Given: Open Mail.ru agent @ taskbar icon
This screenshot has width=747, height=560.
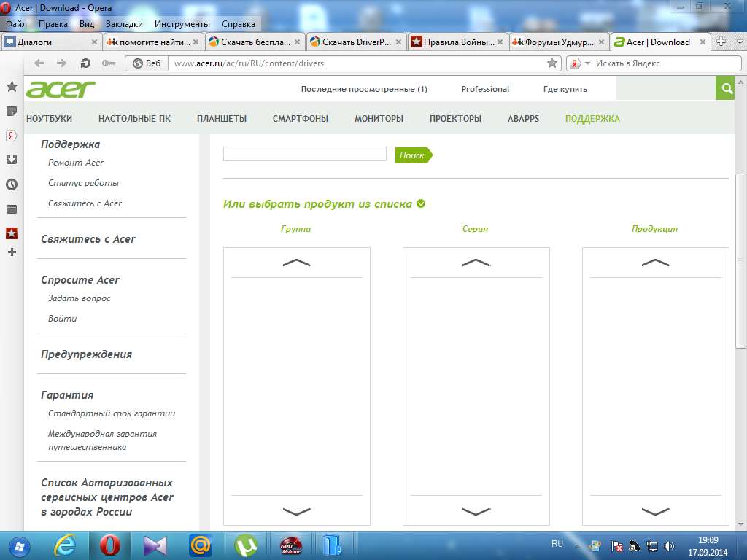Looking at the screenshot, I should pyautogui.click(x=200, y=545).
